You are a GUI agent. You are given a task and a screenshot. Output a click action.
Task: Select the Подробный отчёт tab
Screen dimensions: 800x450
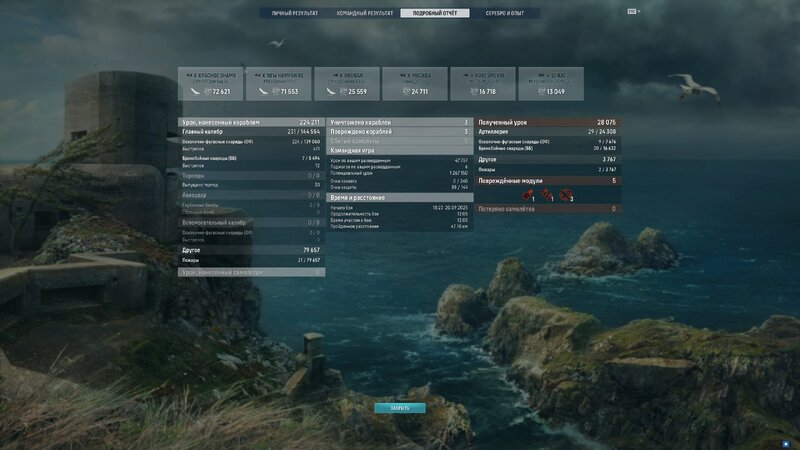pos(435,13)
